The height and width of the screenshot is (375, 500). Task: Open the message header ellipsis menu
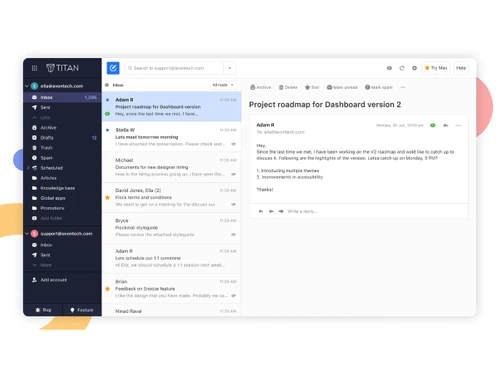(458, 125)
